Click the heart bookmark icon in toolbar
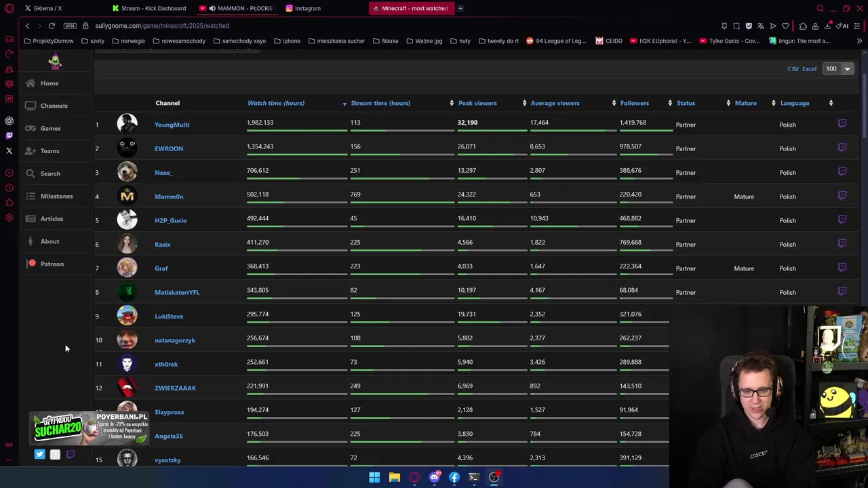Screen dimensions: 868x488 point(785,26)
